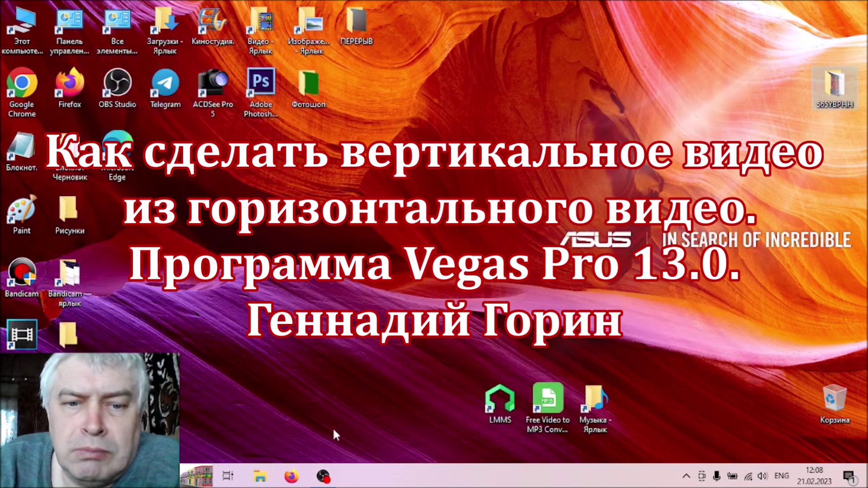This screenshot has width=868, height=488.
Task: Open the volume control in tray
Action: coord(763,476)
